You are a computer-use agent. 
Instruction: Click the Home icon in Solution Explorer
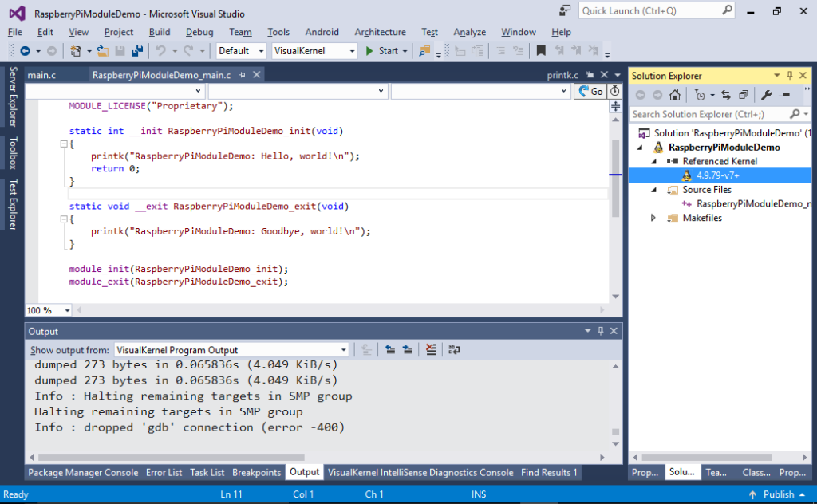(675, 95)
